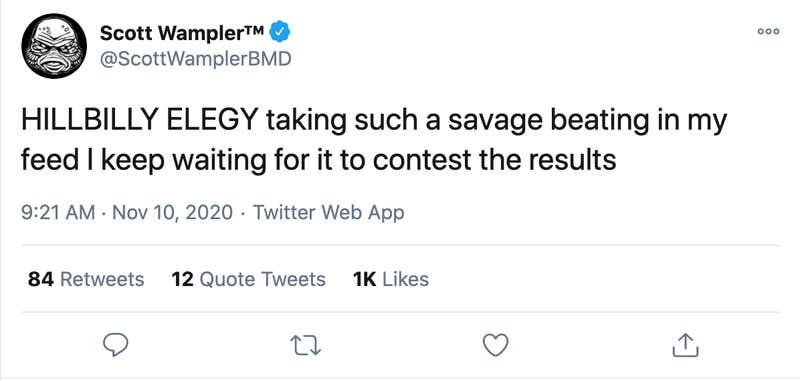800x381 pixels.
Task: Click the blue verified checkmark badge
Action: (x=280, y=33)
